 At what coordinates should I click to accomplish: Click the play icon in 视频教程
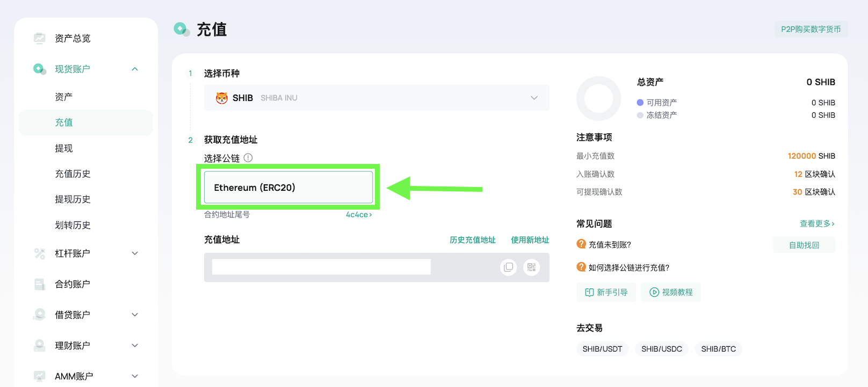coord(654,292)
